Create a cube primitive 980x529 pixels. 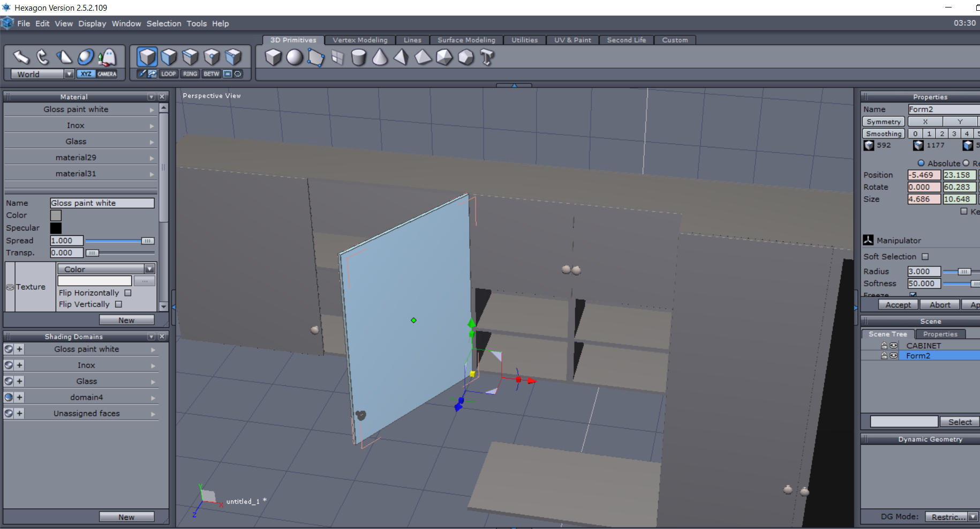[273, 57]
